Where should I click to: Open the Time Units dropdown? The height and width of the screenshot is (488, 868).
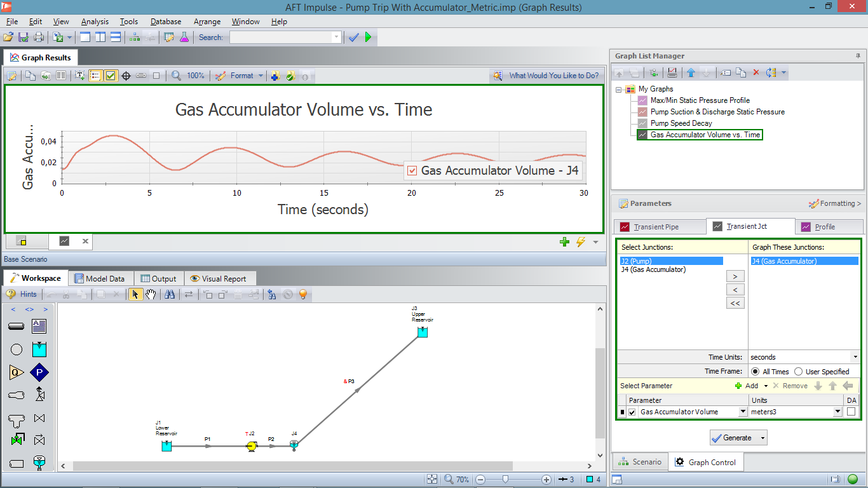tap(855, 357)
